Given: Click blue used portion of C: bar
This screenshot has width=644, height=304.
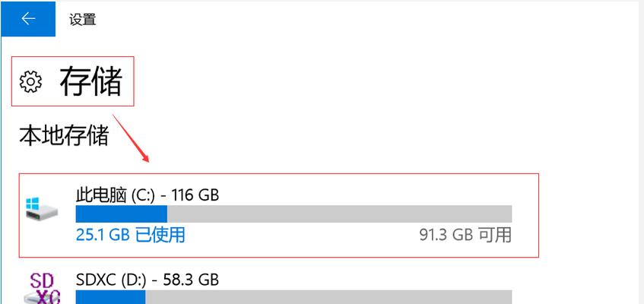Looking at the screenshot, I should 122,214.
